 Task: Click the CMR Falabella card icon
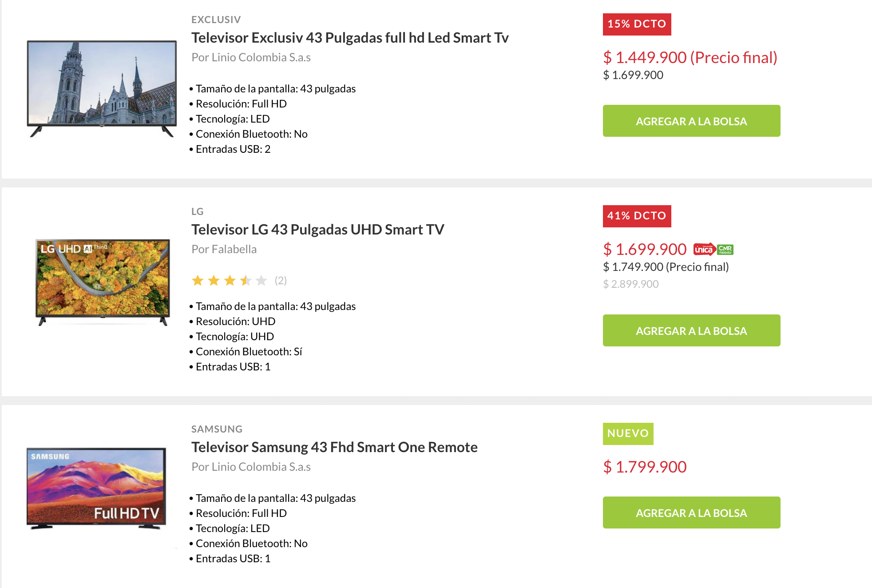click(x=725, y=250)
